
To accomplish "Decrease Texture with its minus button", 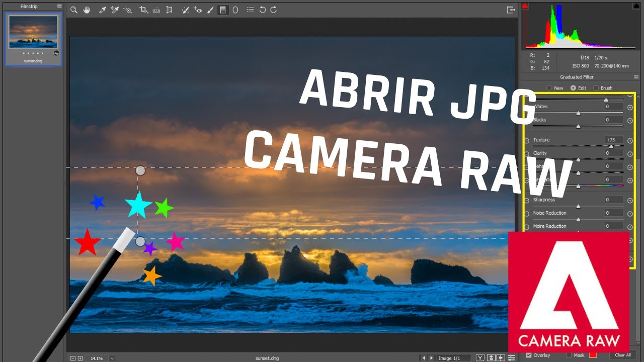I will tap(527, 141).
